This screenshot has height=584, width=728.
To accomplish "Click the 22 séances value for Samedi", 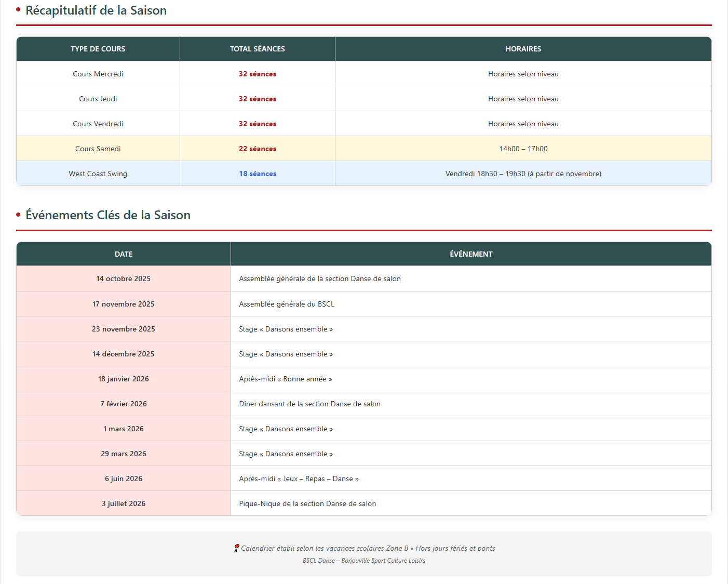I will (258, 149).
